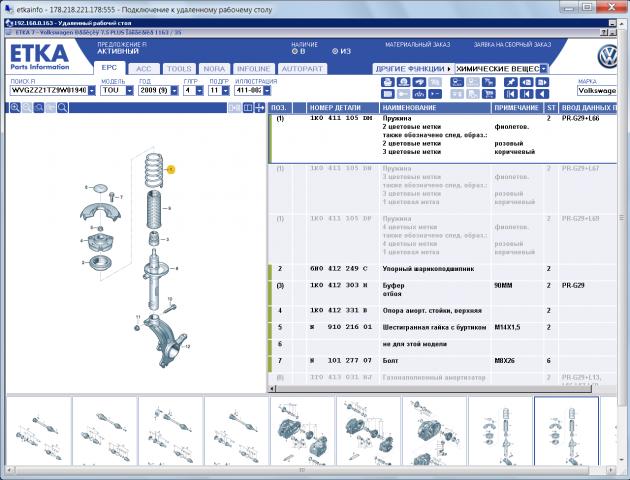Click the handshake icon in the toolbar
Viewport: 630px width, 480px height.
click(x=419, y=82)
